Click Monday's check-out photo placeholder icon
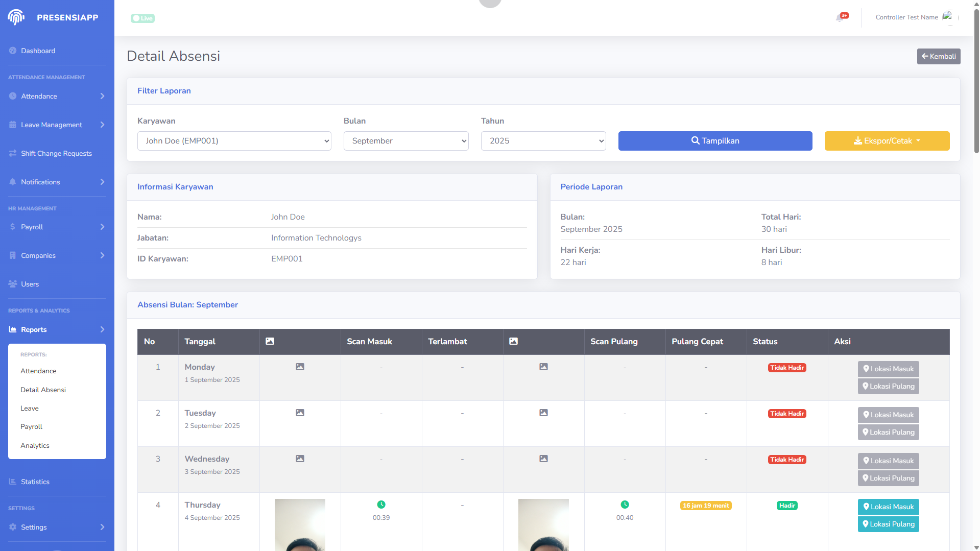The image size is (980, 551). click(x=544, y=367)
